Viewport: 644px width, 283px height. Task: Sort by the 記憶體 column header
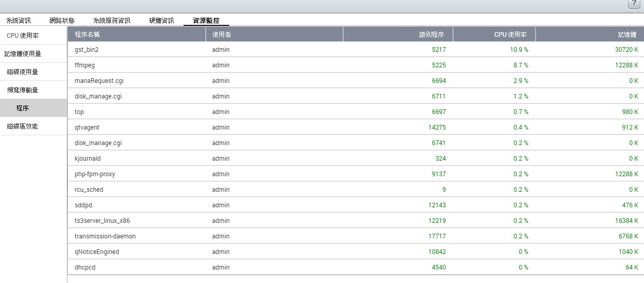click(590, 34)
